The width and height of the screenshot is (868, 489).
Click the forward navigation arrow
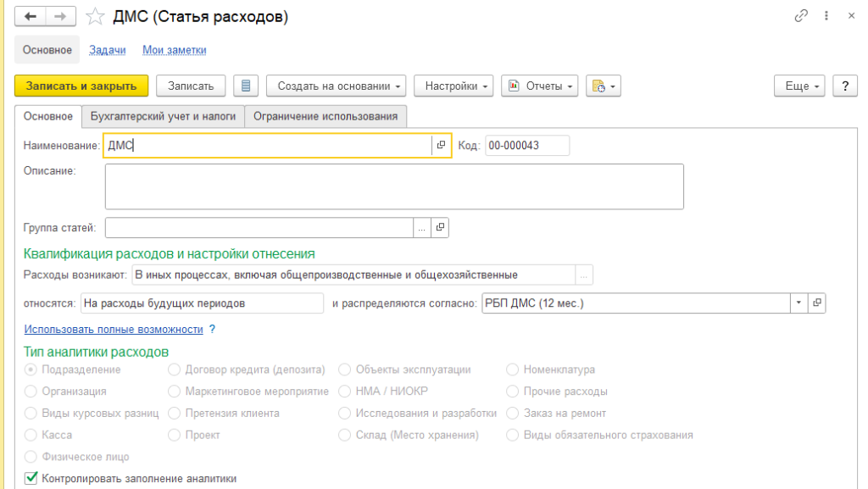(60, 17)
